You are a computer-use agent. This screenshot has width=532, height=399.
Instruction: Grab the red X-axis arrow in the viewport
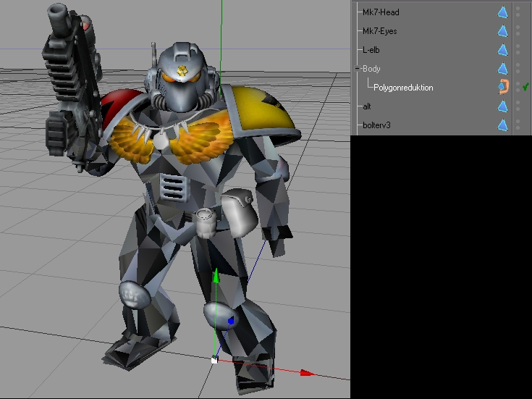308,373
